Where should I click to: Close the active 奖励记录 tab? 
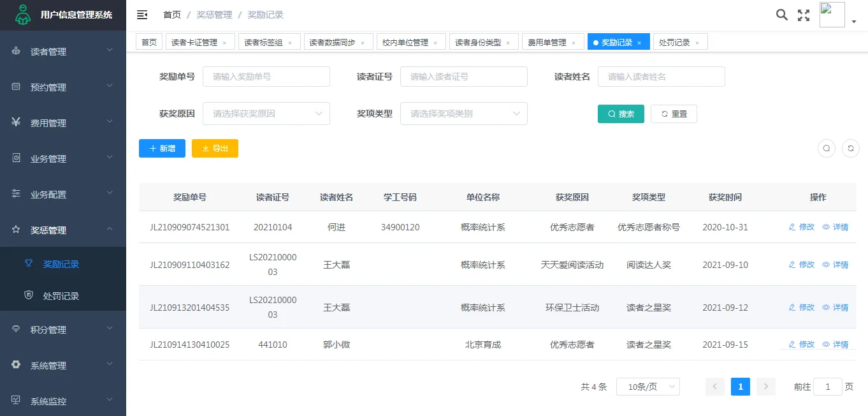click(x=639, y=43)
